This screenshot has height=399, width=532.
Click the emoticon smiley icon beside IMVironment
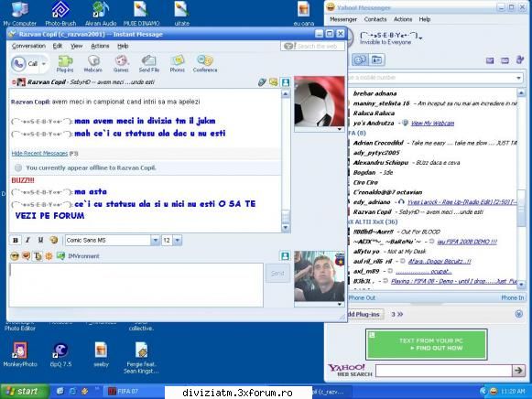(x=15, y=256)
